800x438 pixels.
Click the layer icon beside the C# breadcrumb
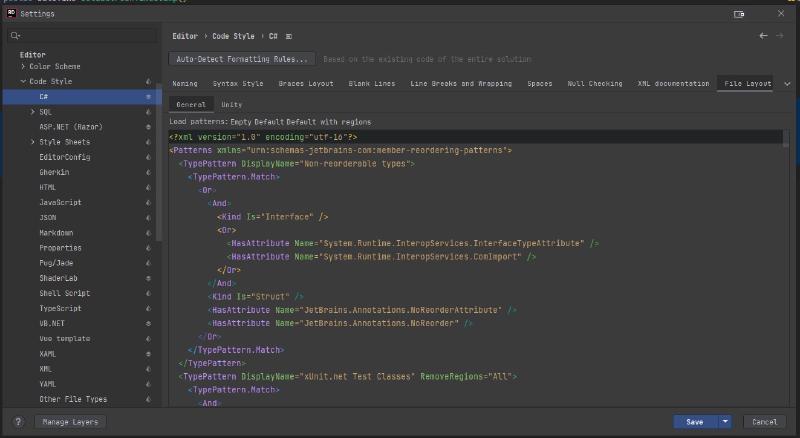(x=289, y=36)
